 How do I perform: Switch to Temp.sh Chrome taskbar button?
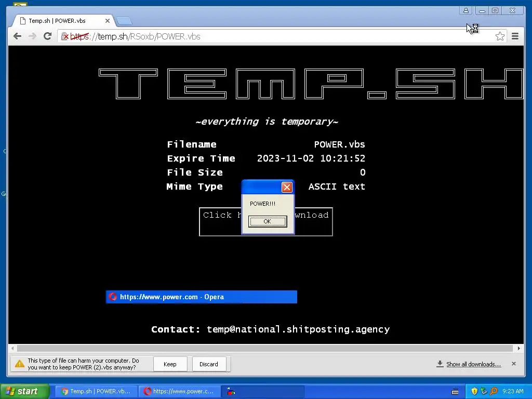coord(96,391)
